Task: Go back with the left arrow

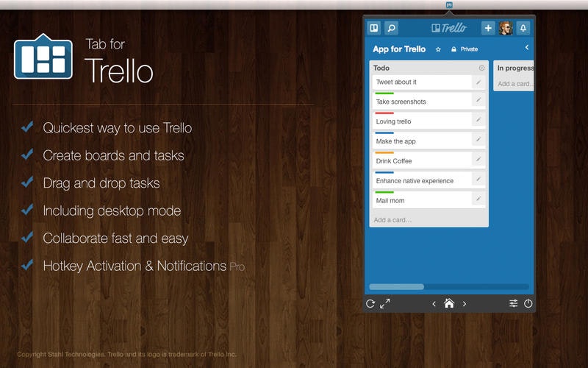Action: coord(434,304)
